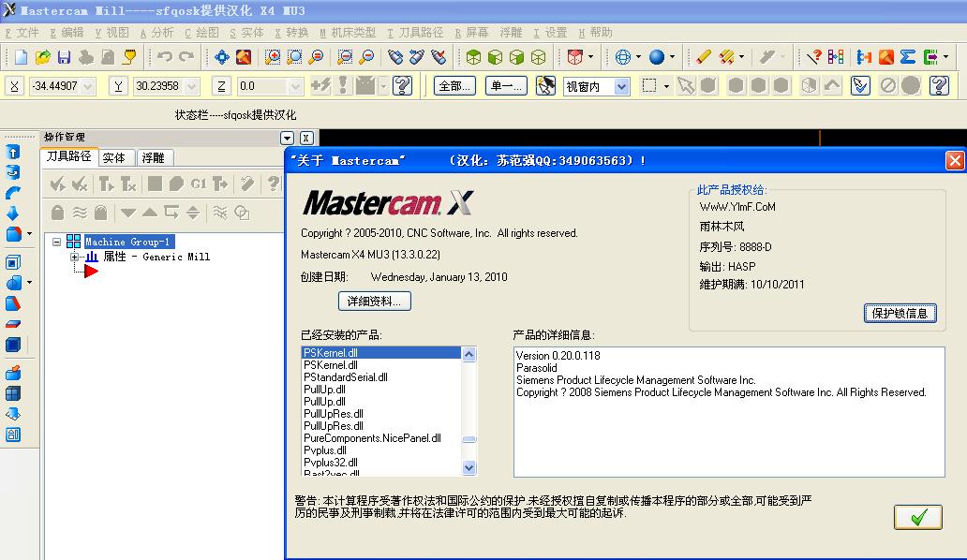967x560 pixels.
Task: Click the 全部... button
Action: pos(455,86)
